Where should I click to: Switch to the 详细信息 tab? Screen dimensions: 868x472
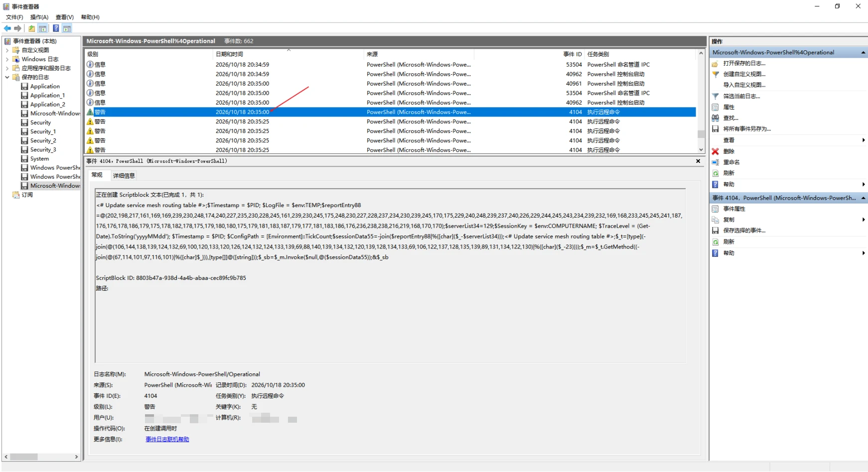pyautogui.click(x=124, y=176)
